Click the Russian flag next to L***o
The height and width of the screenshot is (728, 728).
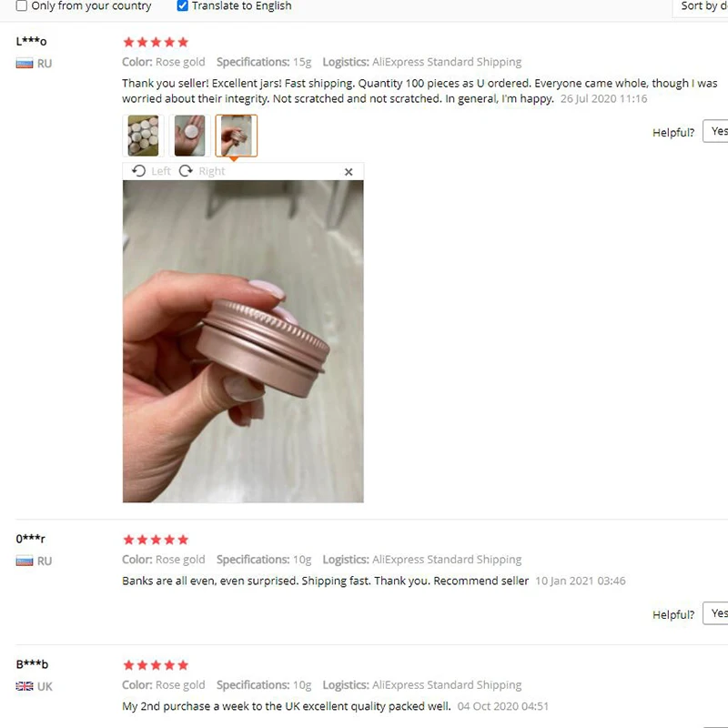(25, 64)
